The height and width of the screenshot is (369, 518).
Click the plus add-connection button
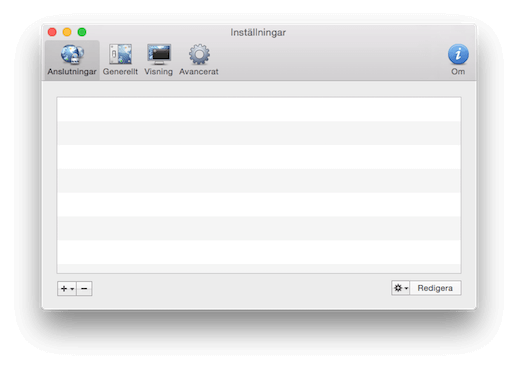click(x=64, y=289)
